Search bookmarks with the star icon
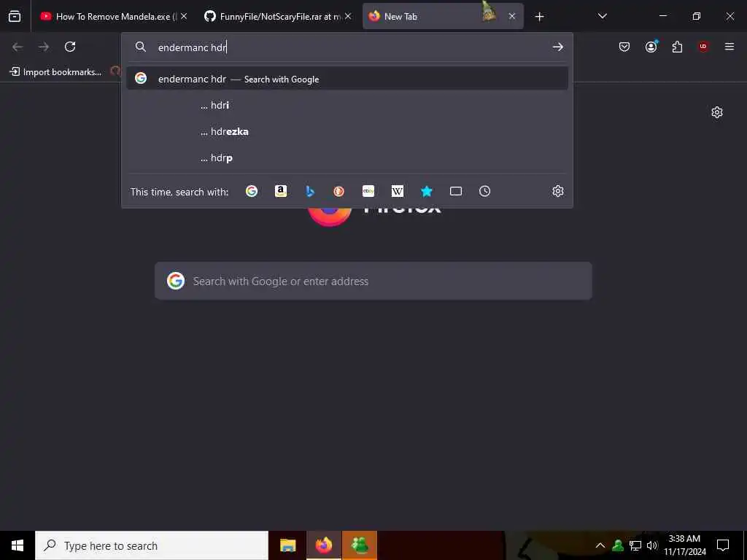Image resolution: width=747 pixels, height=560 pixels. point(426,192)
